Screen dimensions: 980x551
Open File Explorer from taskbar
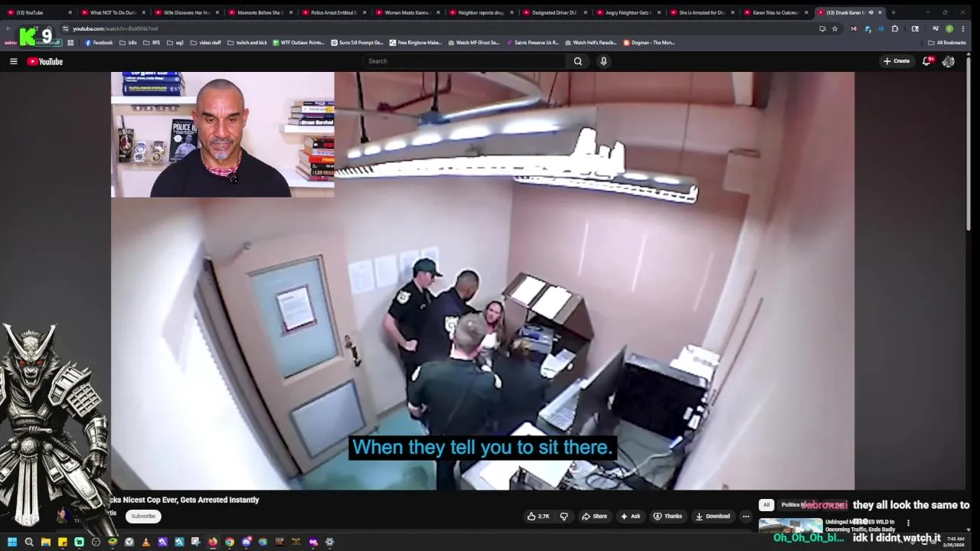(46, 542)
